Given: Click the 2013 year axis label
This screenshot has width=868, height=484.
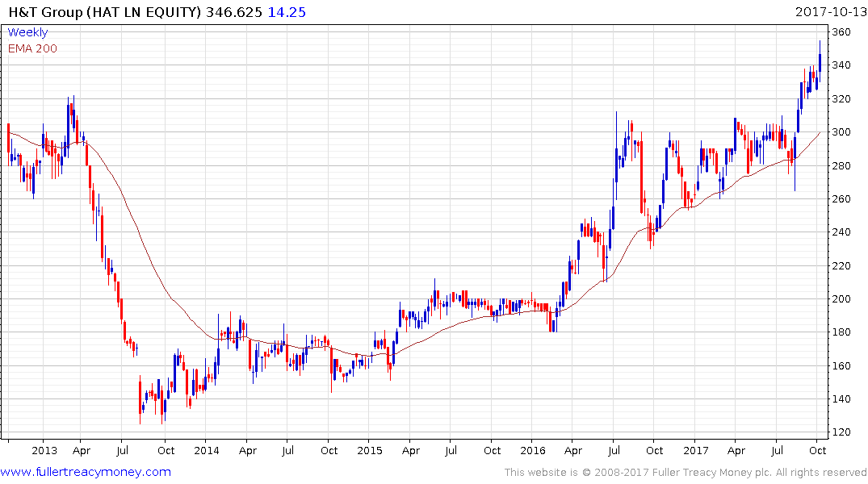Looking at the screenshot, I should (x=44, y=450).
